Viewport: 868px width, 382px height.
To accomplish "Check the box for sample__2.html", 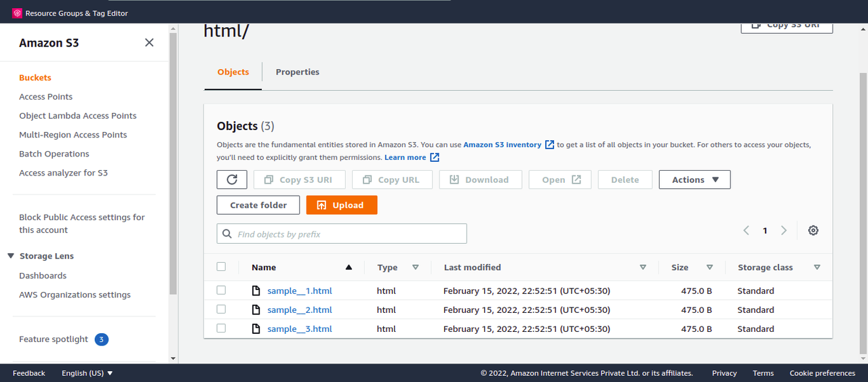I will (x=221, y=309).
